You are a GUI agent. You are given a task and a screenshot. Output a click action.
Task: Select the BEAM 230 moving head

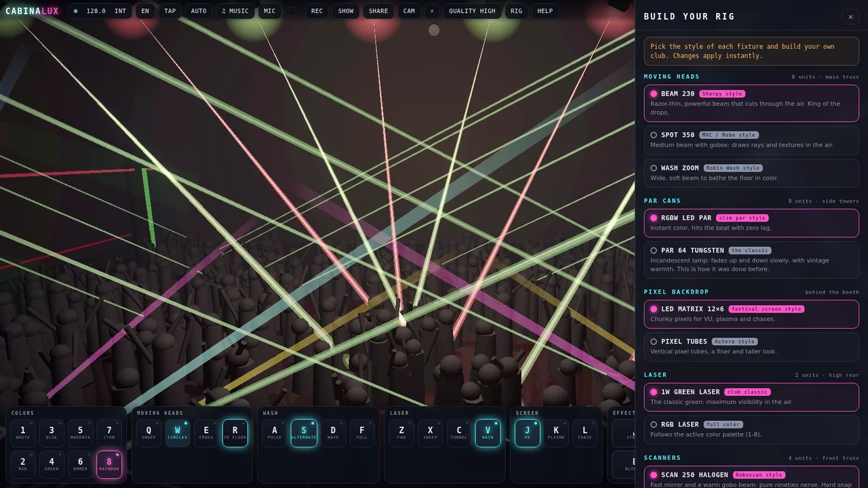click(x=751, y=103)
